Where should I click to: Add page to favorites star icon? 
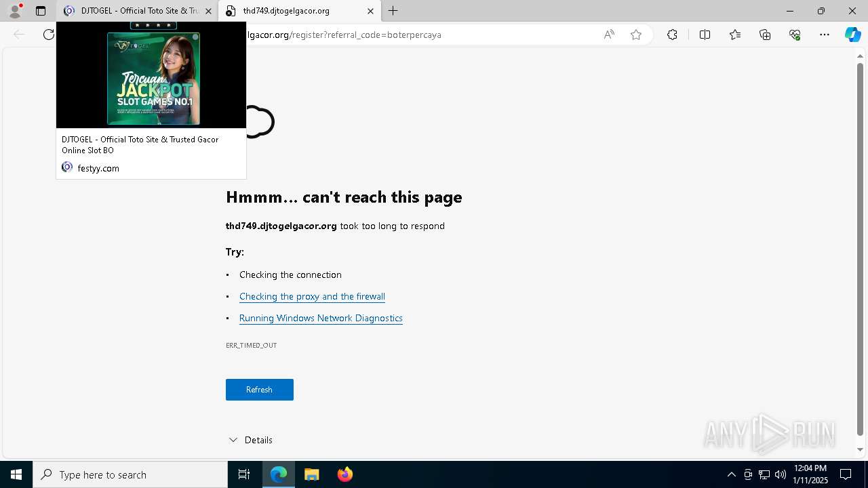point(636,35)
